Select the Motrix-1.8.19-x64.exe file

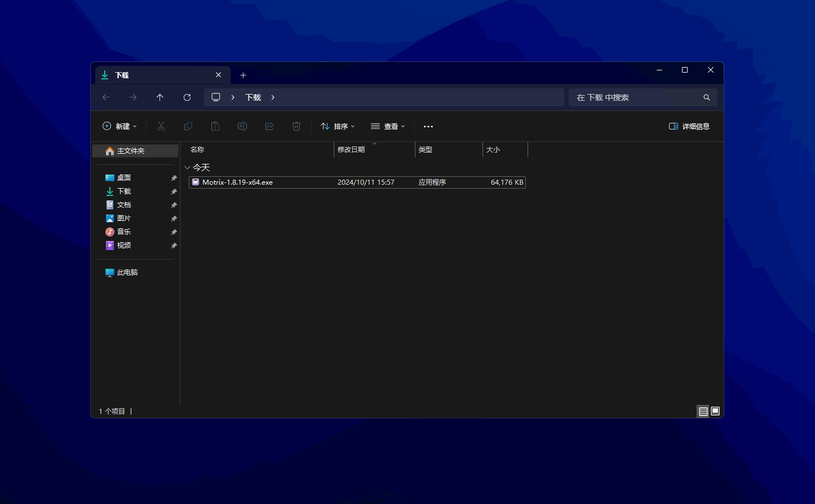pos(237,182)
